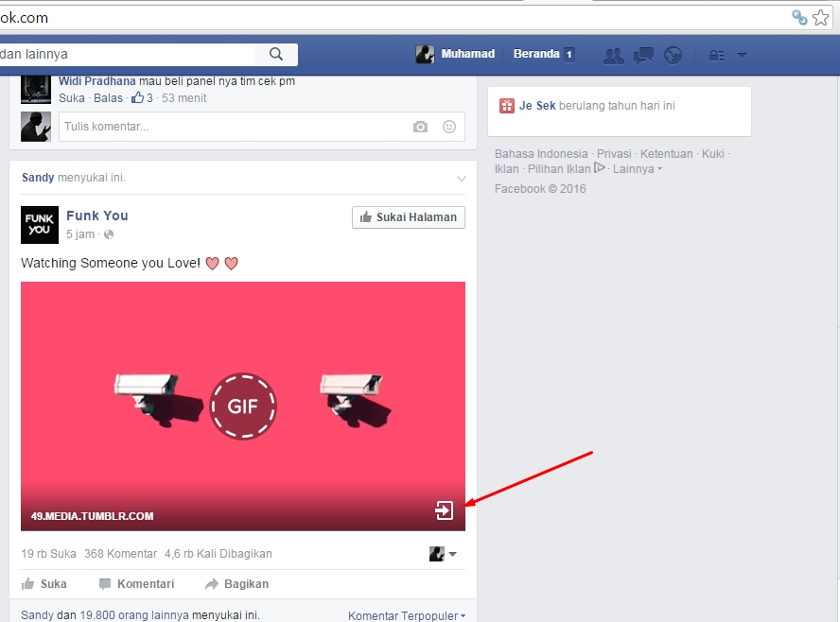The height and width of the screenshot is (622, 840).
Task: Expand account menu arrow in top bar
Action: pos(742,55)
